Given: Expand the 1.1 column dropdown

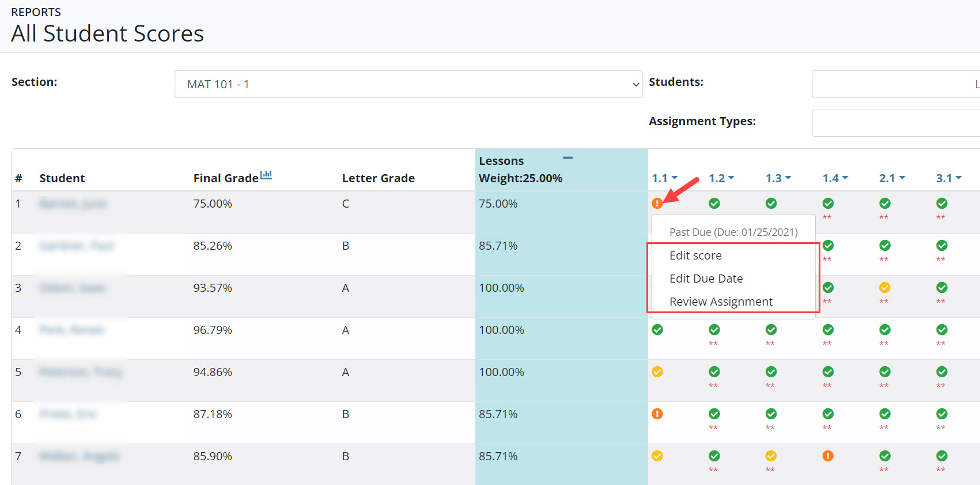Looking at the screenshot, I should pyautogui.click(x=665, y=178).
